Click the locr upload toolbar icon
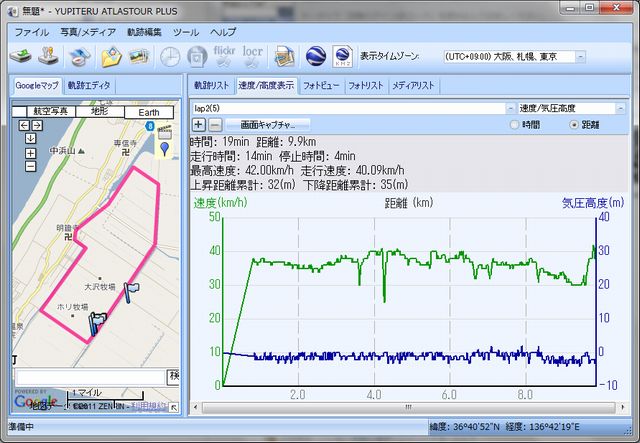The height and width of the screenshot is (443, 640). pyautogui.click(x=252, y=56)
